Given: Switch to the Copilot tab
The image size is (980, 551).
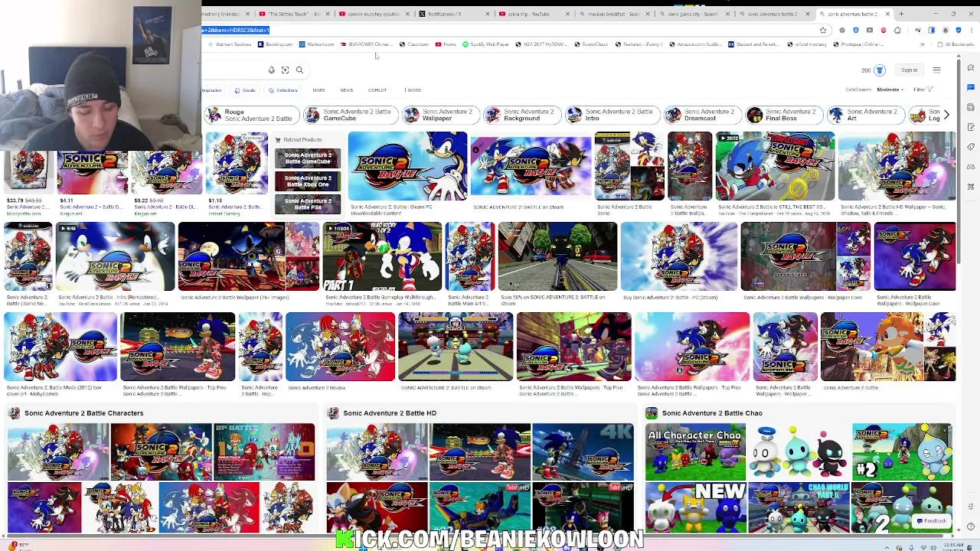Looking at the screenshot, I should pos(377,90).
